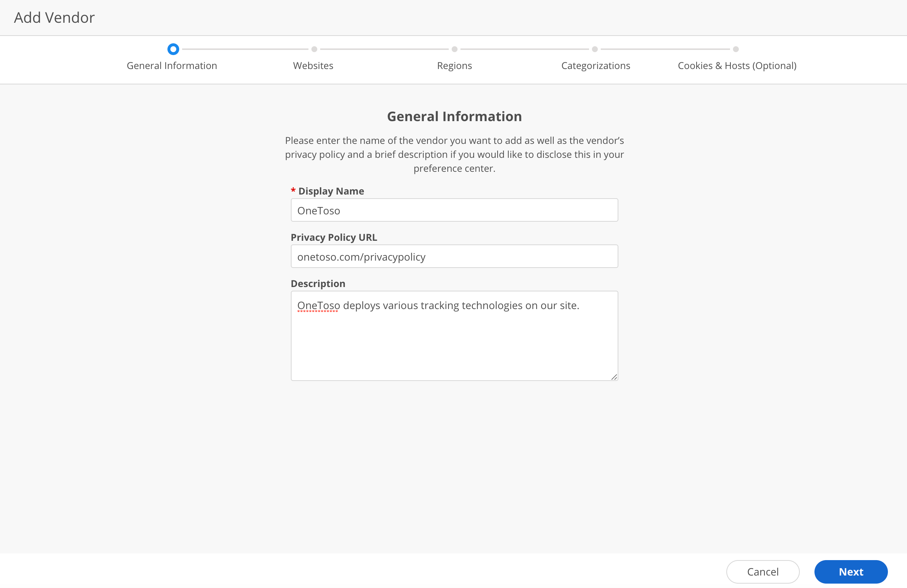
Task: Click the Cookies & Hosts step indicator dot
Action: click(736, 49)
